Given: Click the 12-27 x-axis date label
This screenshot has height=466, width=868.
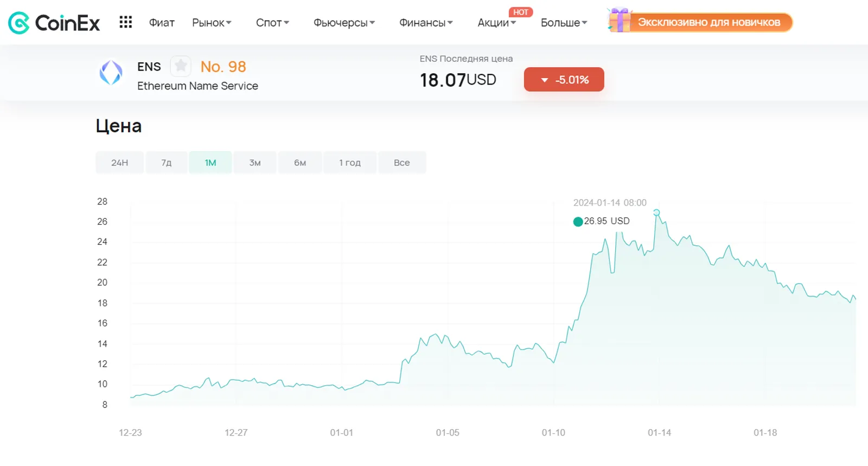Looking at the screenshot, I should click(x=236, y=432).
